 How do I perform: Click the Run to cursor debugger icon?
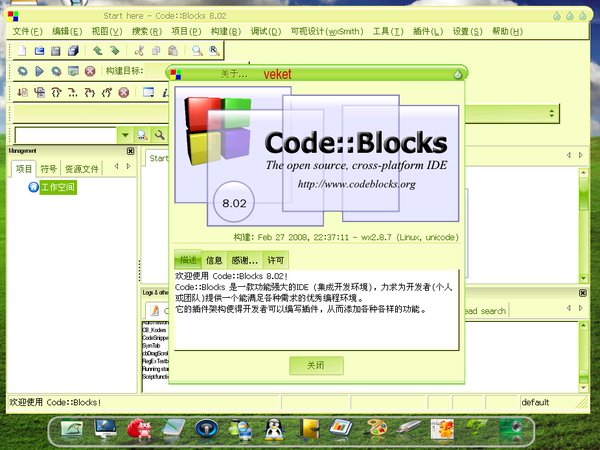(39, 92)
